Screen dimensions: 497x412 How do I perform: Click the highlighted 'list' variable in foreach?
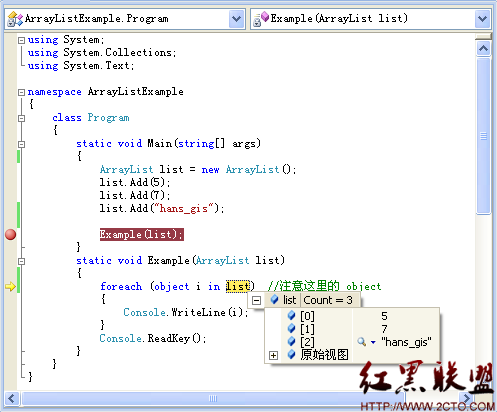238,286
